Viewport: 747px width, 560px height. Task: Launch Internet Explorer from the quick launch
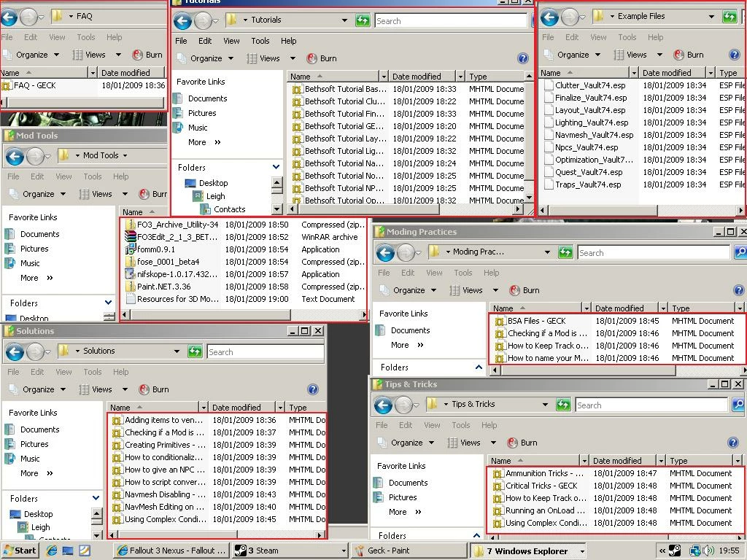point(52,551)
